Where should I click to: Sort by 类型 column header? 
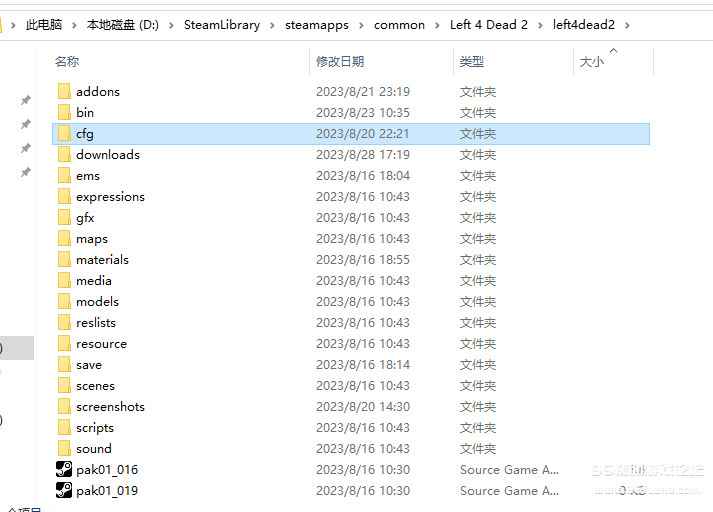click(x=472, y=61)
